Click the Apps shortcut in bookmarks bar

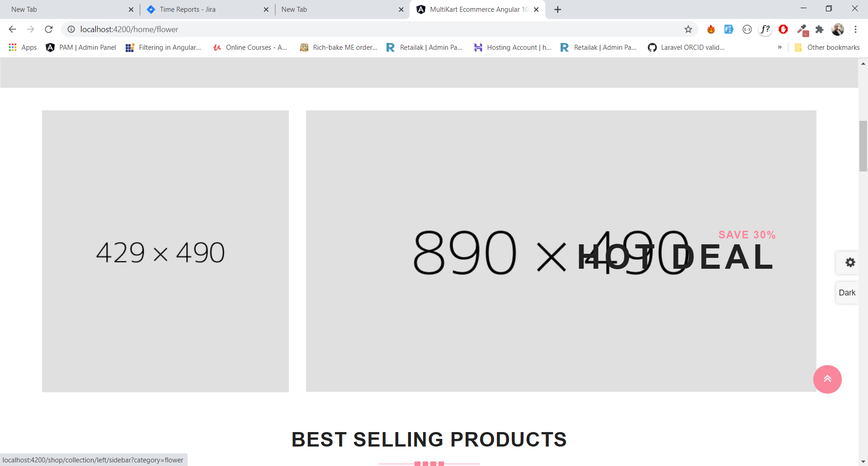coord(23,48)
